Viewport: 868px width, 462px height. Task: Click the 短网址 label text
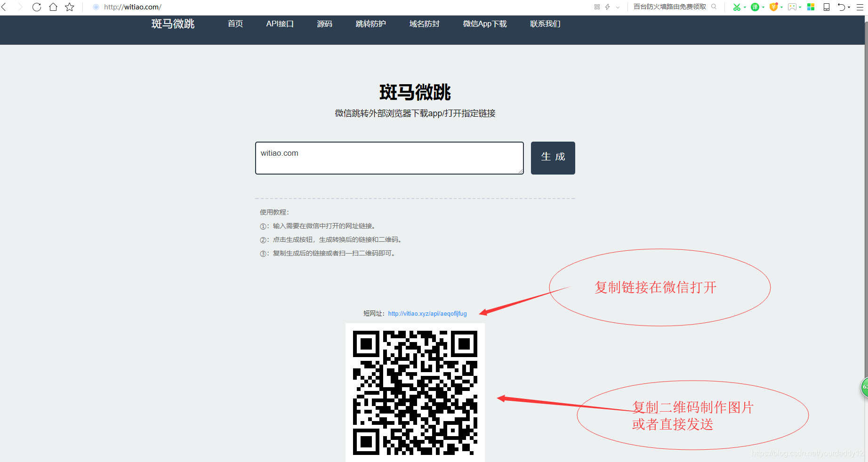374,314
